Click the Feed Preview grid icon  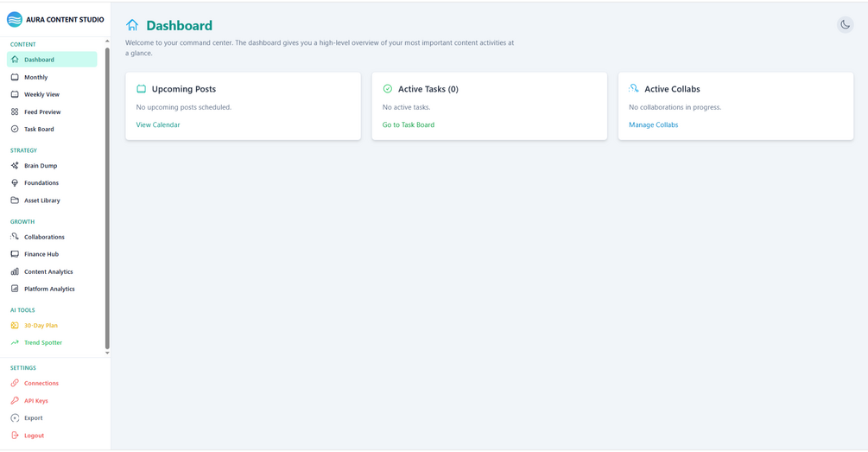[15, 112]
